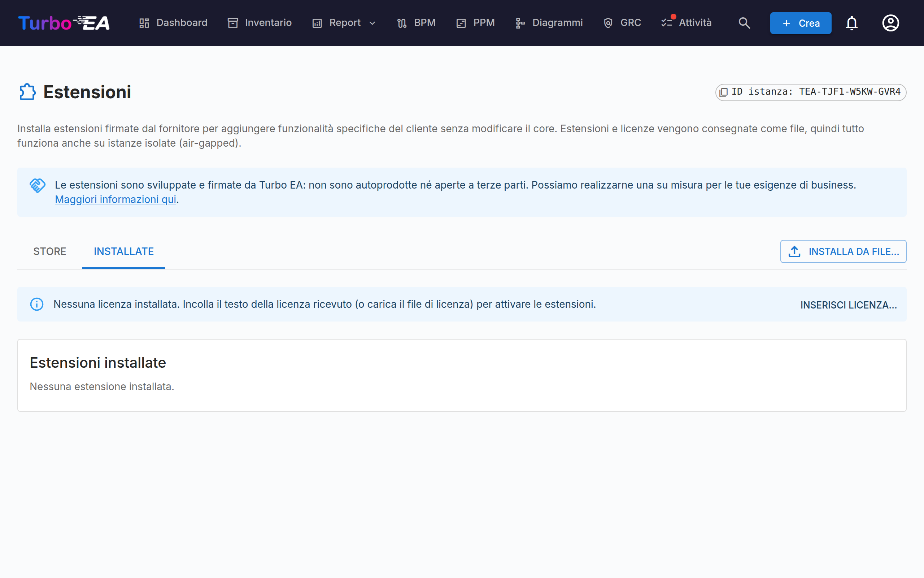Open the Turbo EA logo home link
The width and height of the screenshot is (924, 578).
point(64,23)
